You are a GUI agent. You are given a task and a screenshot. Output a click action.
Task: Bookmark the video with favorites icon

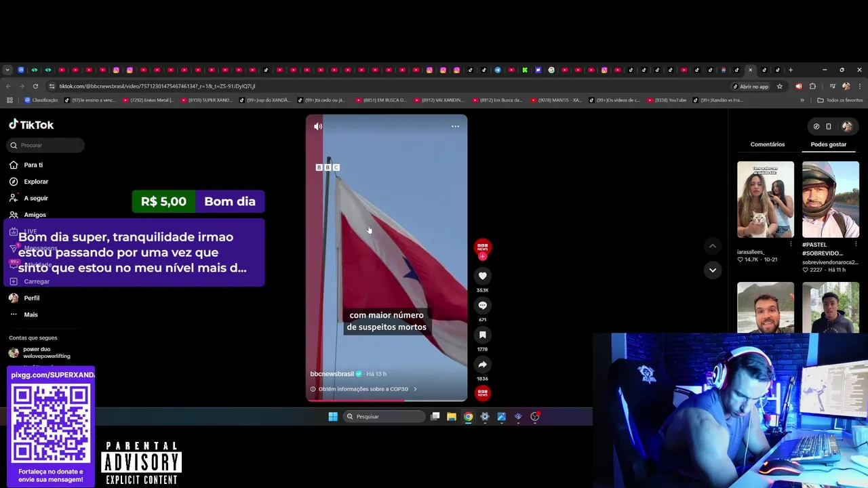pyautogui.click(x=482, y=335)
